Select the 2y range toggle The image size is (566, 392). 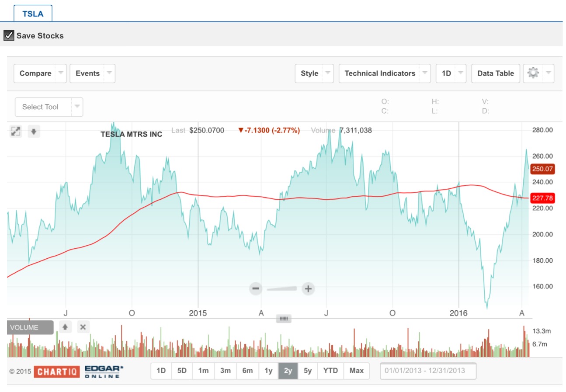(288, 371)
